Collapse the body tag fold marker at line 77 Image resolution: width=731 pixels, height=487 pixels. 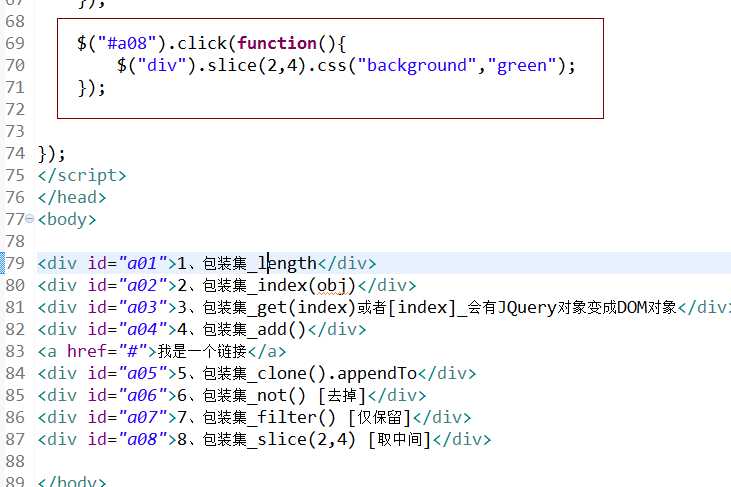(30, 219)
